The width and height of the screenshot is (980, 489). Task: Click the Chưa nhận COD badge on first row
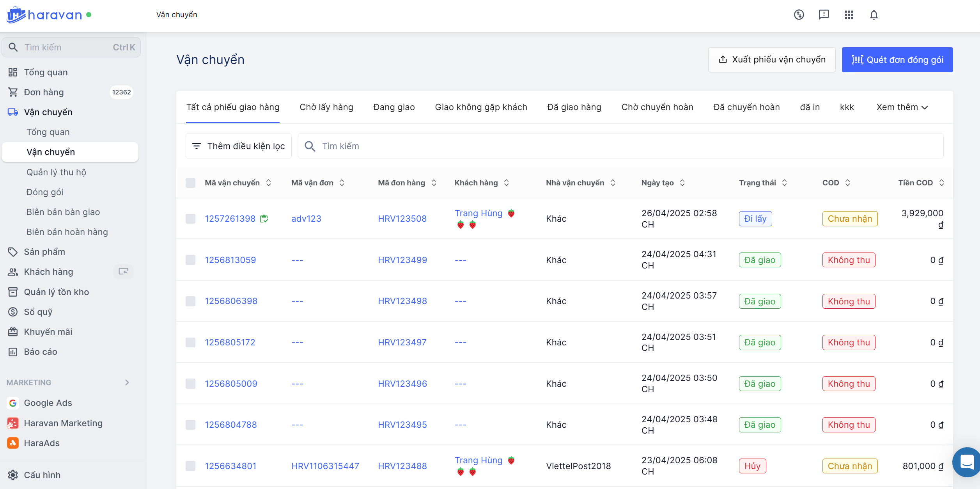850,219
